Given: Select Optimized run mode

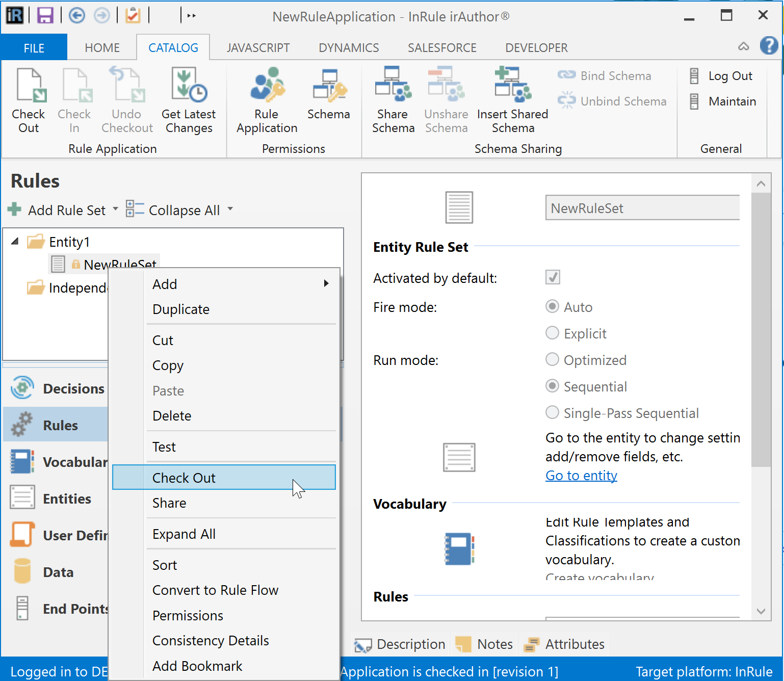Looking at the screenshot, I should [x=552, y=360].
